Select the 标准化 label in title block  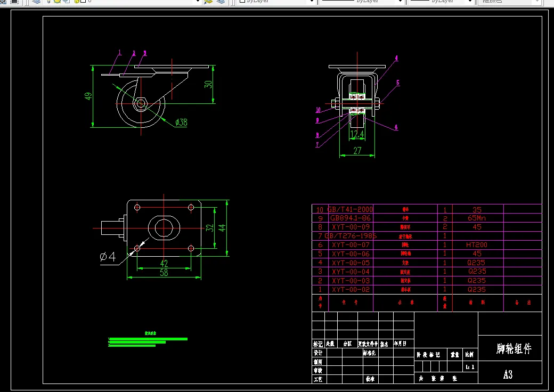coord(369,353)
